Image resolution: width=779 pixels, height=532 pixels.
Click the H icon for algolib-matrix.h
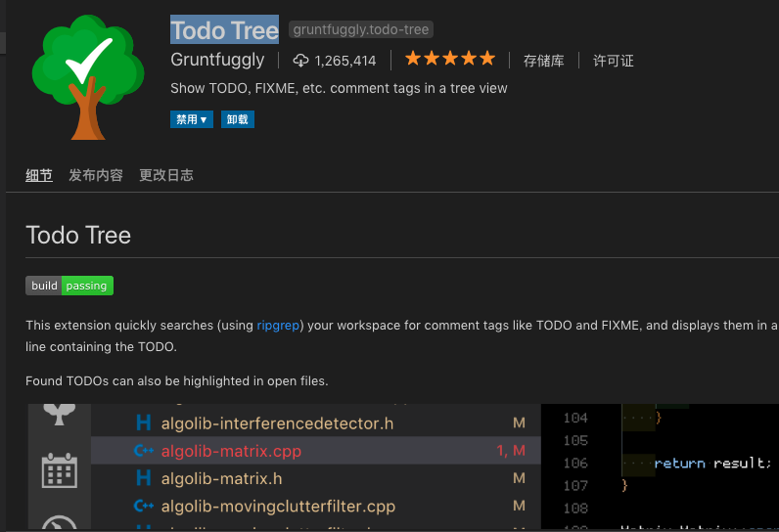coord(143,478)
